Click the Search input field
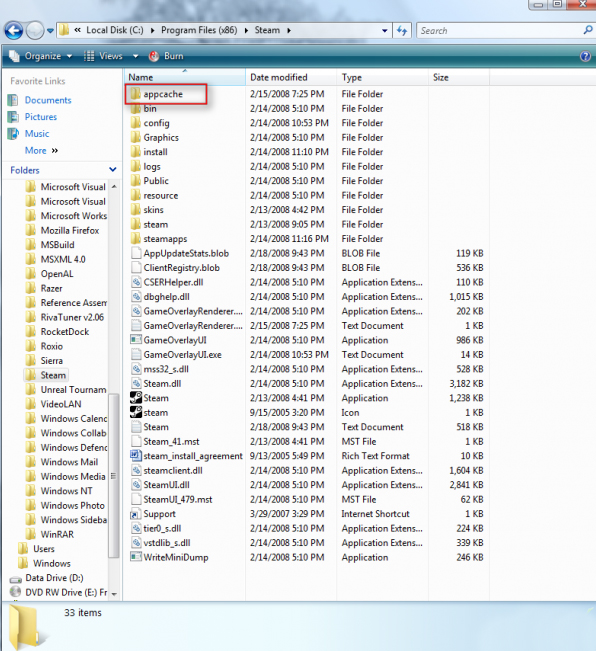 (x=498, y=30)
